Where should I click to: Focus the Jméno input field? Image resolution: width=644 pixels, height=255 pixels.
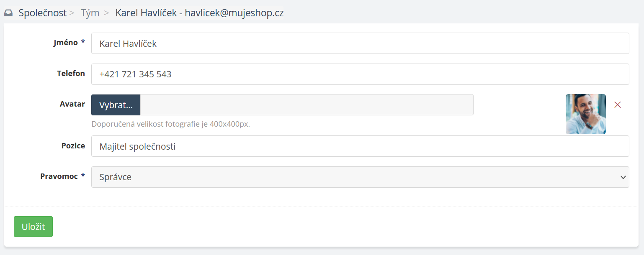[360, 43]
